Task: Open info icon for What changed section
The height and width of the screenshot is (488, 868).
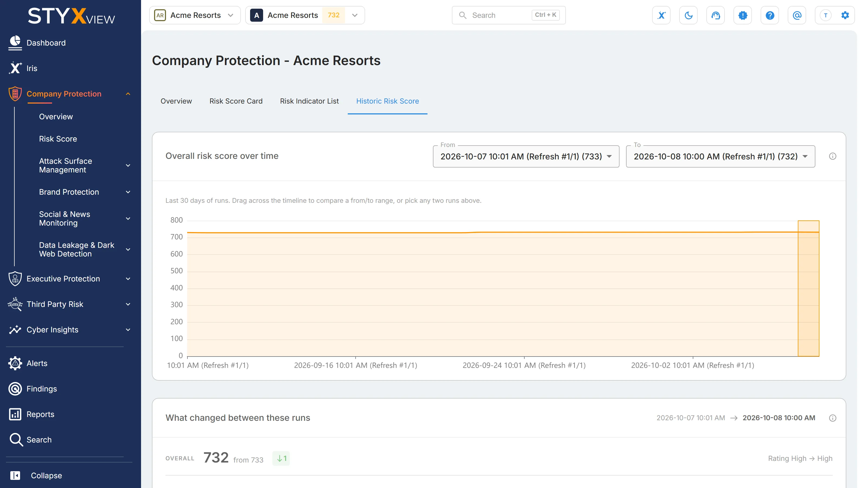Action: pos(833,418)
